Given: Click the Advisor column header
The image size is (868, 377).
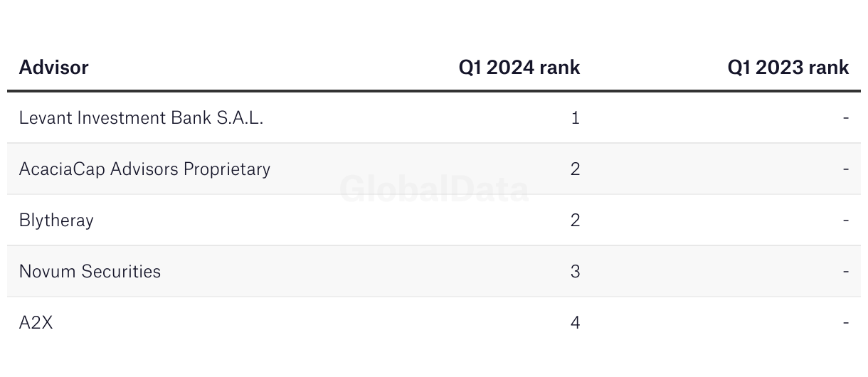Looking at the screenshot, I should 53,68.
